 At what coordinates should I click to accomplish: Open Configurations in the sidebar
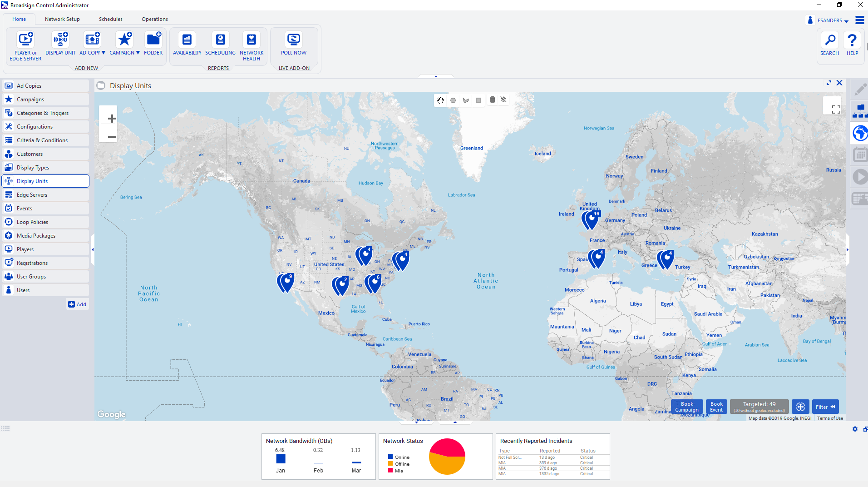(45, 126)
